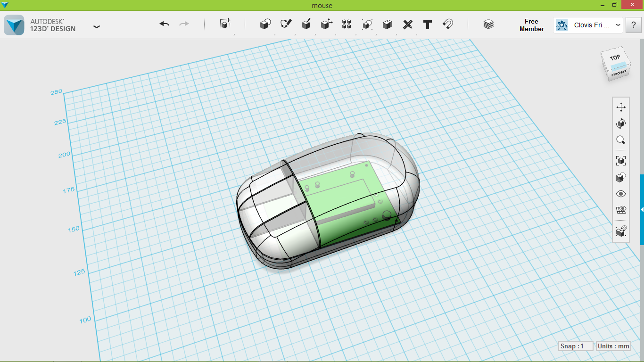Screen dimensions: 644x362
Task: Click the Redo arrow
Action: click(x=184, y=24)
